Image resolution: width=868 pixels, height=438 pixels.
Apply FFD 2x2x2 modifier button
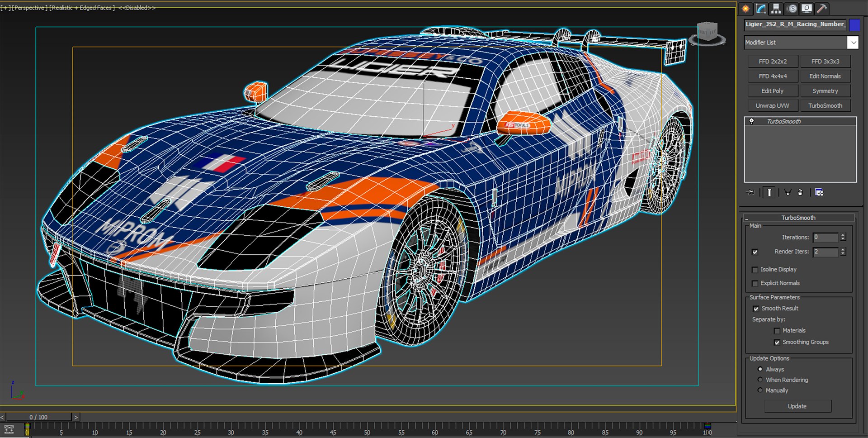[x=773, y=62]
